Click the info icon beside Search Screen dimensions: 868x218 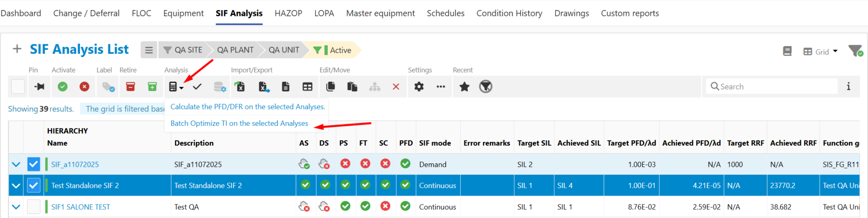click(x=849, y=86)
